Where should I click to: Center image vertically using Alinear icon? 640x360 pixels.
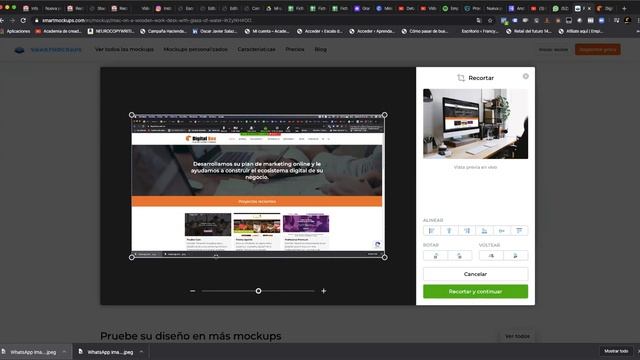point(502,231)
